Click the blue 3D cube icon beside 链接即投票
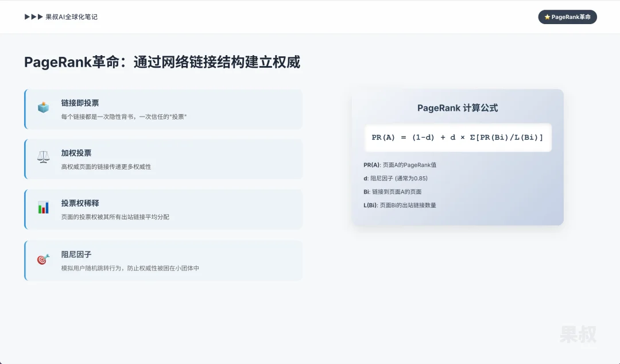The width and height of the screenshot is (620, 364). click(44, 107)
